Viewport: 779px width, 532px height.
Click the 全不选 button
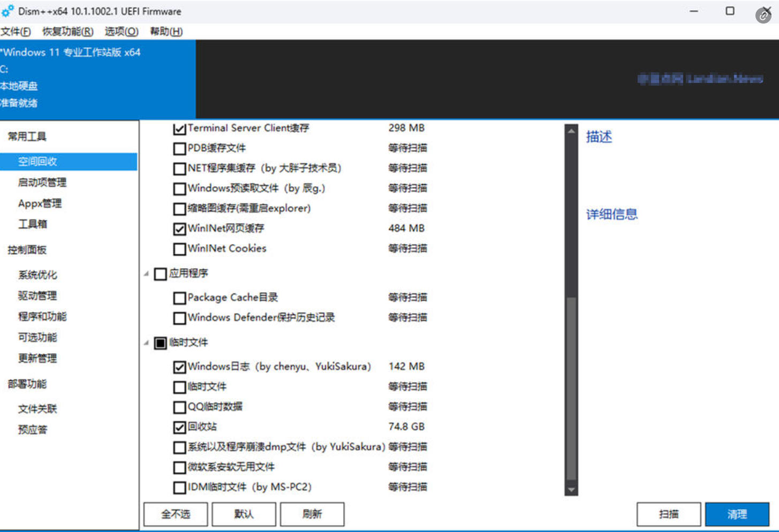pyautogui.click(x=176, y=514)
